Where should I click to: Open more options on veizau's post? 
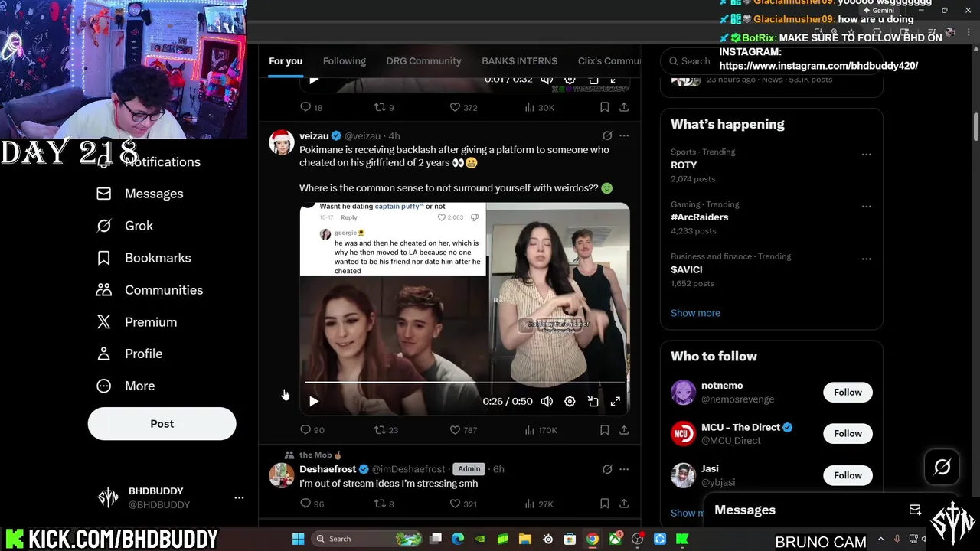pyautogui.click(x=624, y=136)
